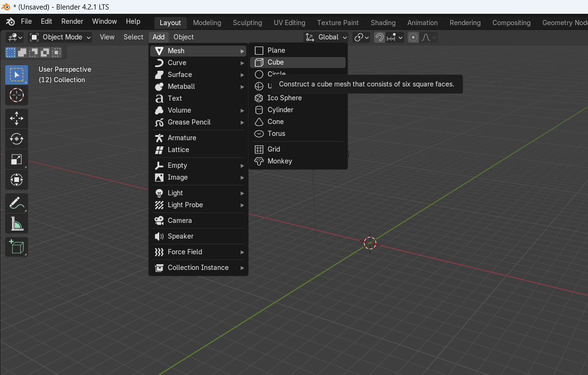Switch to the Sculpting workspace tab
588x375 pixels.
coord(247,23)
